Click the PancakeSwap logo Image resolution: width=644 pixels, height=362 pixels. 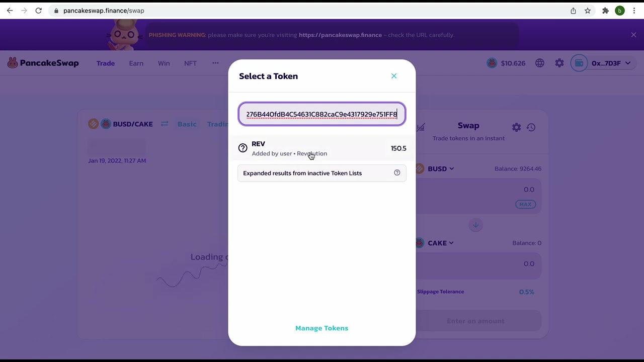[43, 63]
